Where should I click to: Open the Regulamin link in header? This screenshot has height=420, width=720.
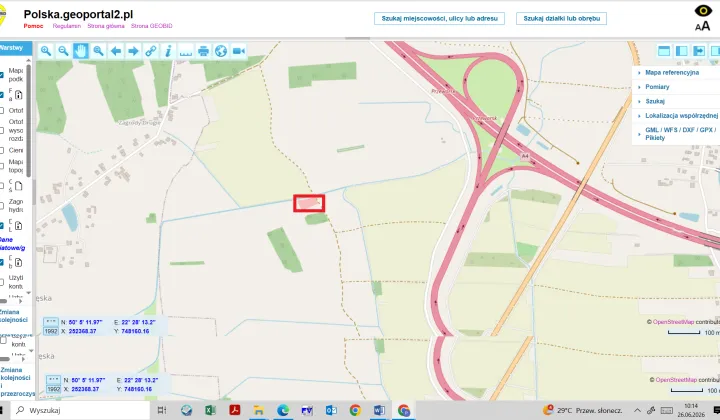pos(67,26)
